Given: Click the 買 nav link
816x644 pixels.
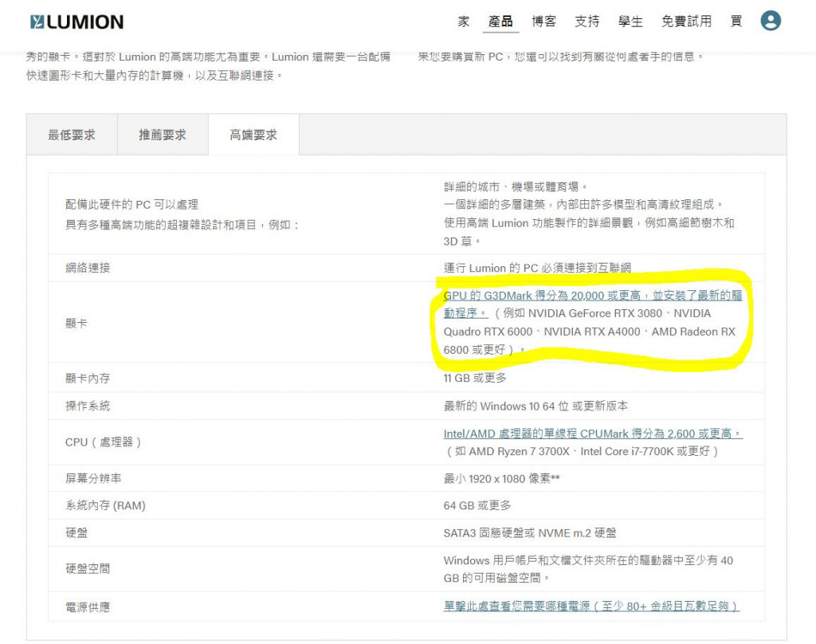Looking at the screenshot, I should (736, 22).
